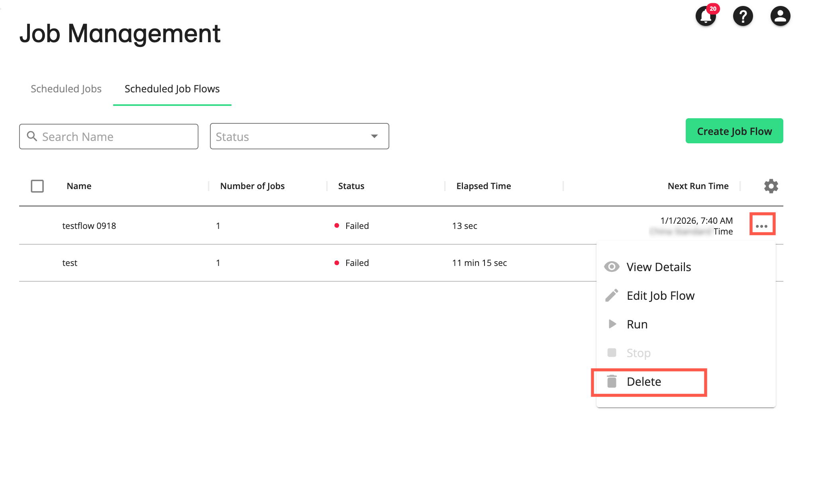
Task: Select Delete from the context menu
Action: pyautogui.click(x=643, y=381)
